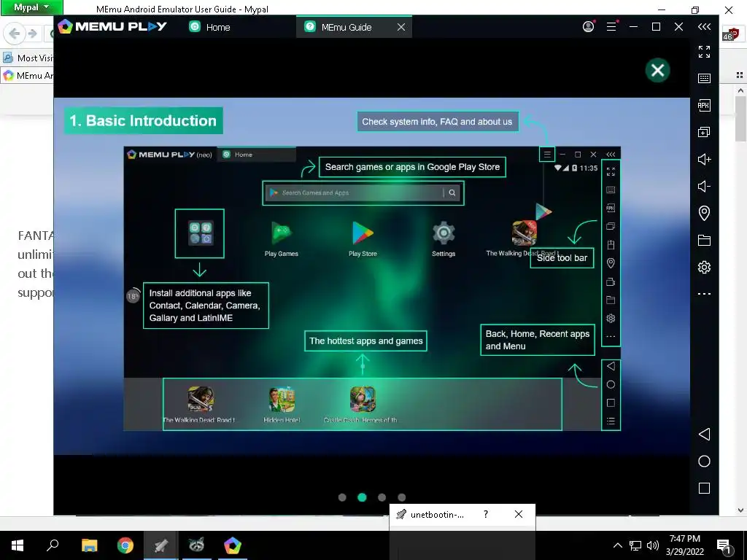Toggle fullscreen in MEmu side toolbar
Image resolution: width=747 pixels, height=560 pixels.
704,52
